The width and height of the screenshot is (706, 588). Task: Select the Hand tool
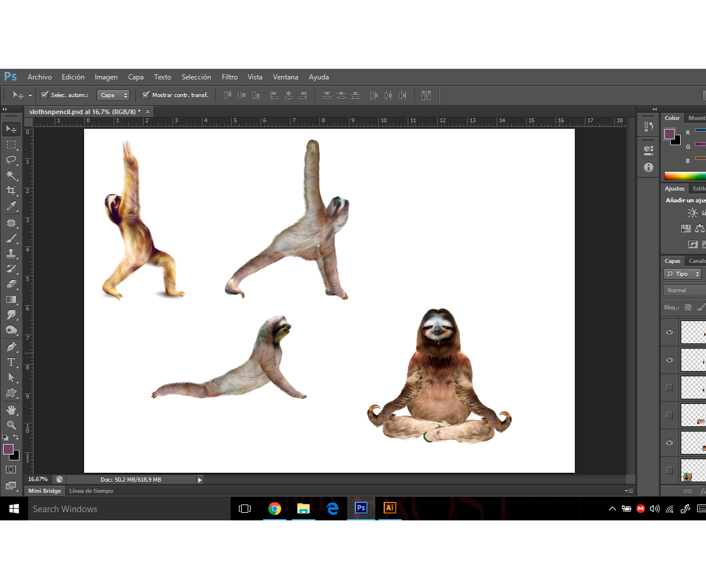pos(11,409)
